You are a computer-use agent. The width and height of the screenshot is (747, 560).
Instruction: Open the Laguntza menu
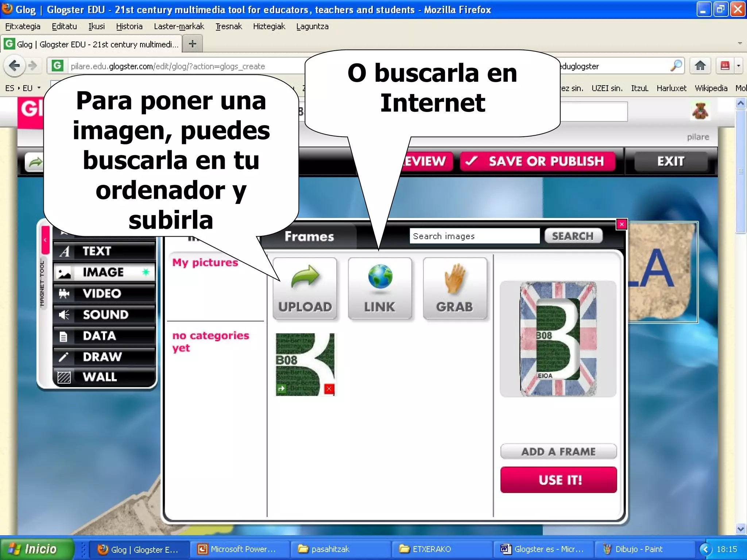[x=312, y=26]
